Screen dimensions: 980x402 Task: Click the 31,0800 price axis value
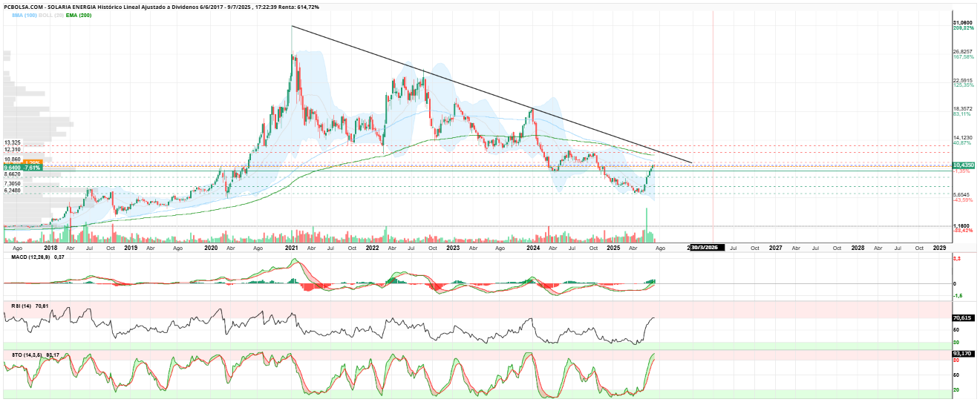tap(963, 23)
